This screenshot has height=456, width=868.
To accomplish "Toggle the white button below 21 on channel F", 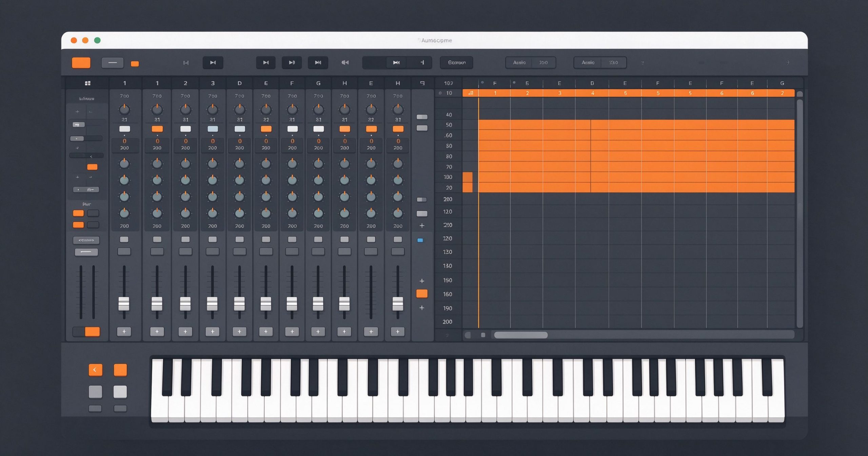I will (292, 129).
